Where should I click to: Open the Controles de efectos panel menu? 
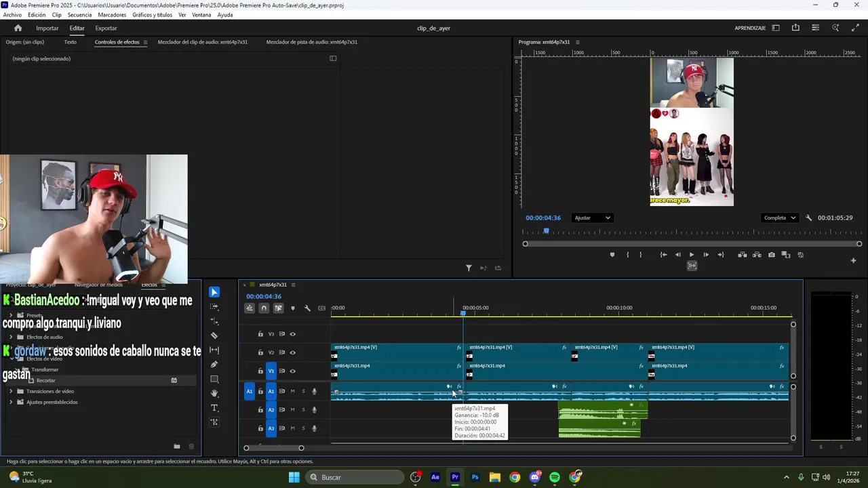click(145, 42)
